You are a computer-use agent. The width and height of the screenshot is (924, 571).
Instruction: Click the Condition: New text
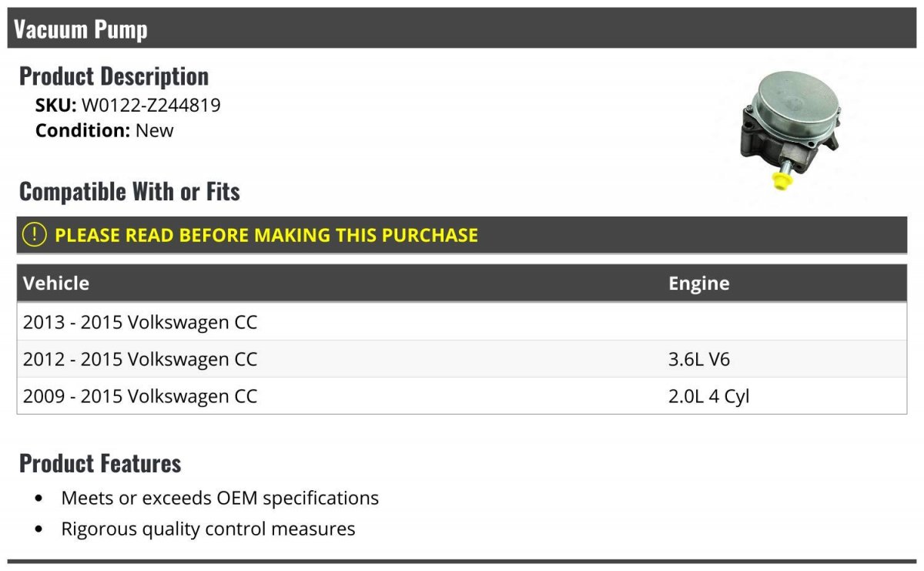pos(105,130)
